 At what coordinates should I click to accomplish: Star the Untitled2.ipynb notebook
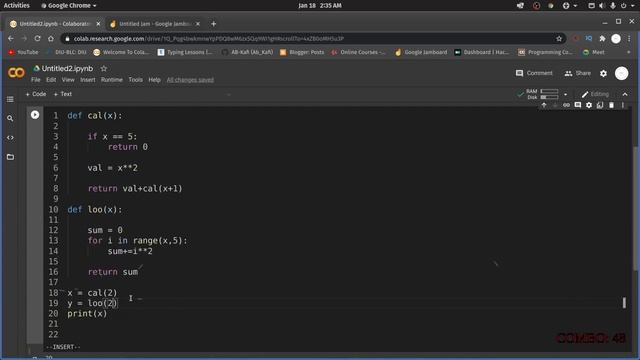[x=104, y=69]
